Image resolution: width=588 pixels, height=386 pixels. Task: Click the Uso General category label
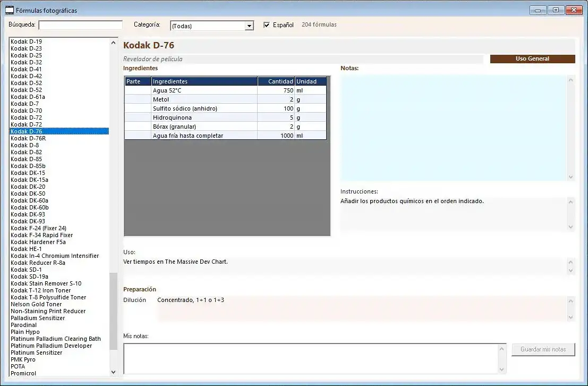[x=532, y=58]
